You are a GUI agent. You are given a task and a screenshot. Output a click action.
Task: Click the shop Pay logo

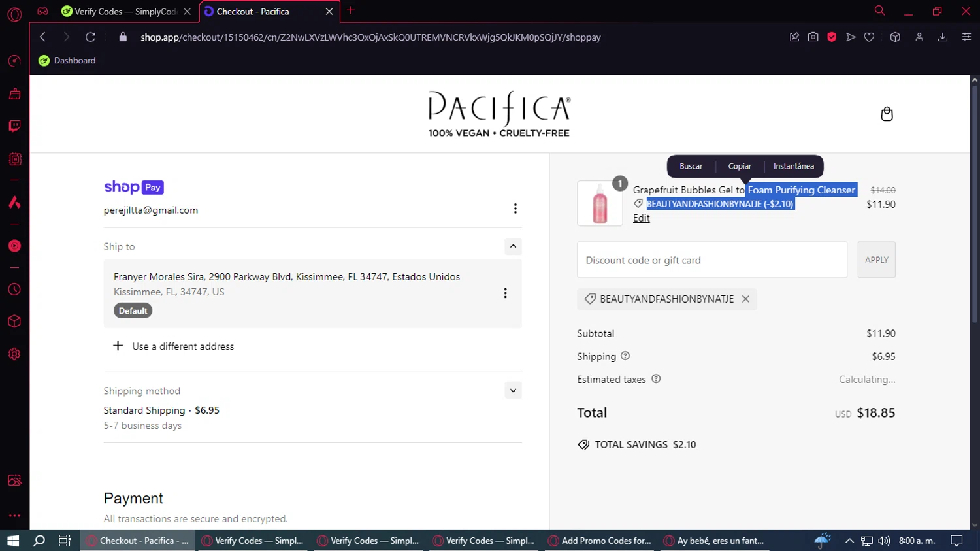(134, 188)
